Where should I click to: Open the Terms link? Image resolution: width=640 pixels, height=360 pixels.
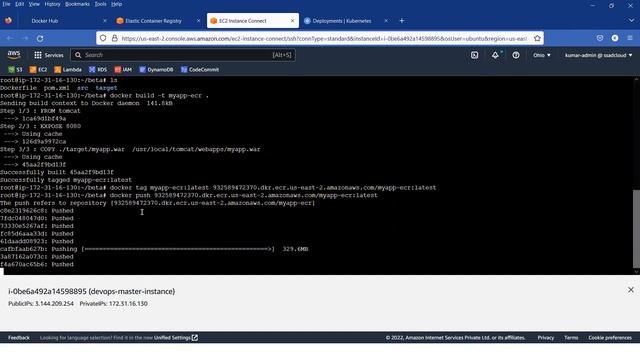[571, 338]
